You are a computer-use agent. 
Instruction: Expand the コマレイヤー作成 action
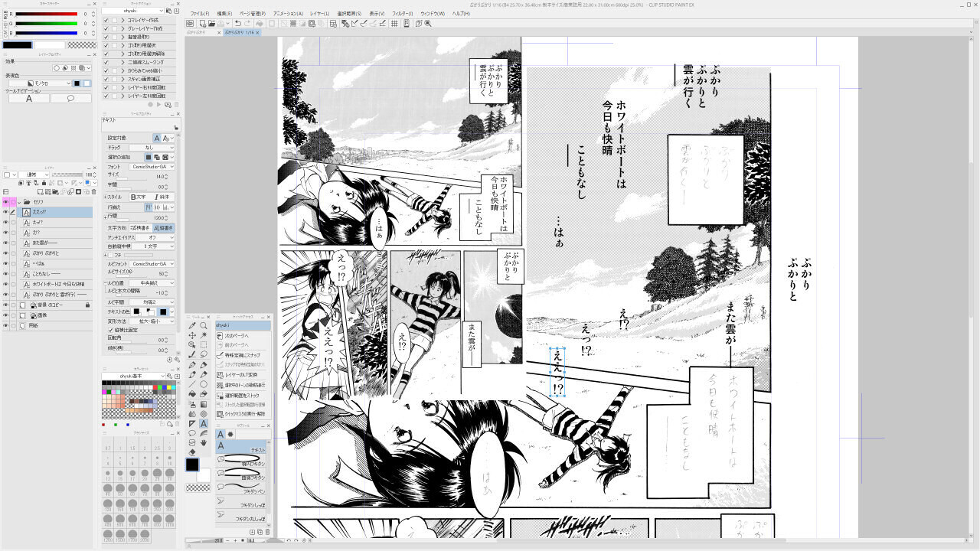pyautogui.click(x=122, y=20)
